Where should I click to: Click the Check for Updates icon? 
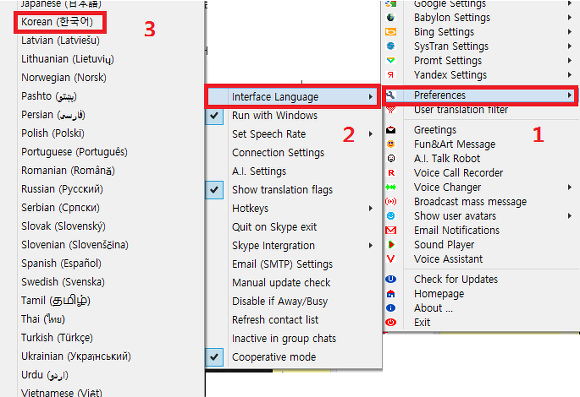391,279
